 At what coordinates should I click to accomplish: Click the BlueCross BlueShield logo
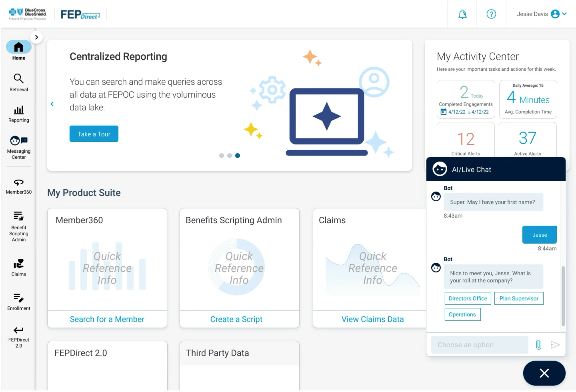click(x=28, y=14)
